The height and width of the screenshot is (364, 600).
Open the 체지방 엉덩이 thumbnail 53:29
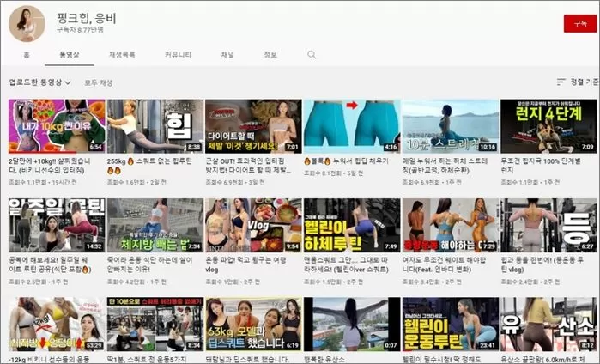pyautogui.click(x=57, y=324)
